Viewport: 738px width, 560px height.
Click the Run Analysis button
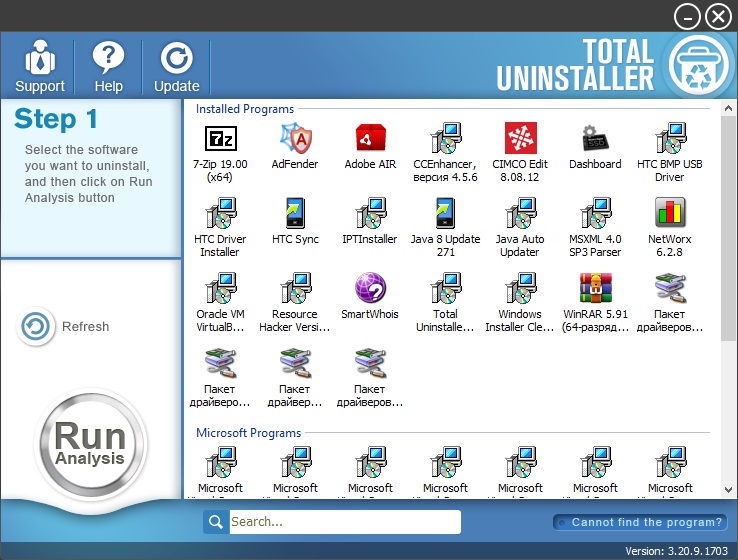click(x=90, y=443)
